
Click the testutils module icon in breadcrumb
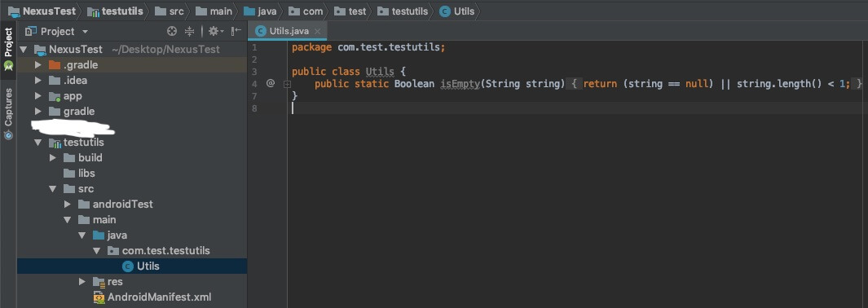click(x=94, y=11)
